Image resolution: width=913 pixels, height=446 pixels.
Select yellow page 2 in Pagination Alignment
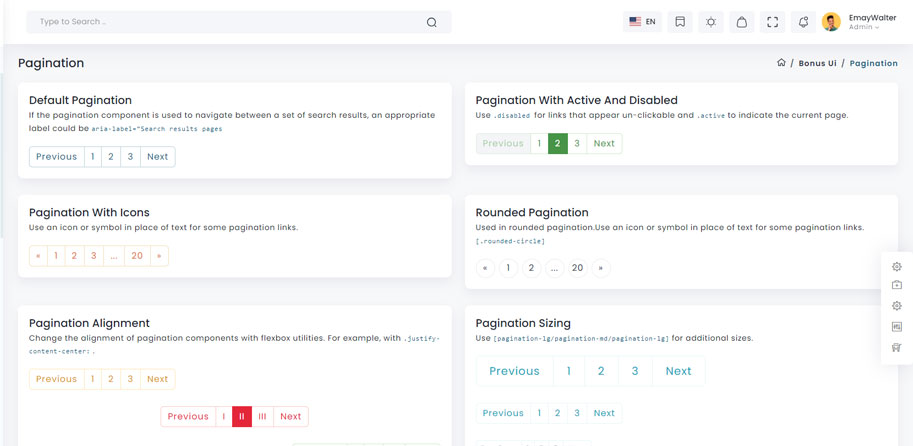111,379
